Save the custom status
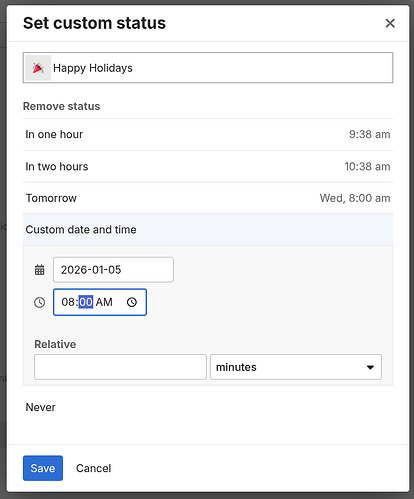Image resolution: width=414 pixels, height=499 pixels. [43, 468]
